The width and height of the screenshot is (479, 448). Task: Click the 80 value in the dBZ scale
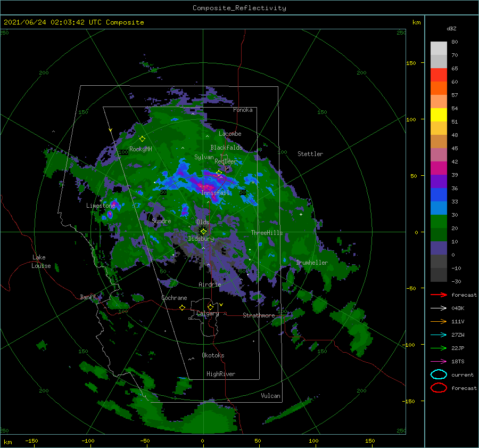click(x=455, y=42)
